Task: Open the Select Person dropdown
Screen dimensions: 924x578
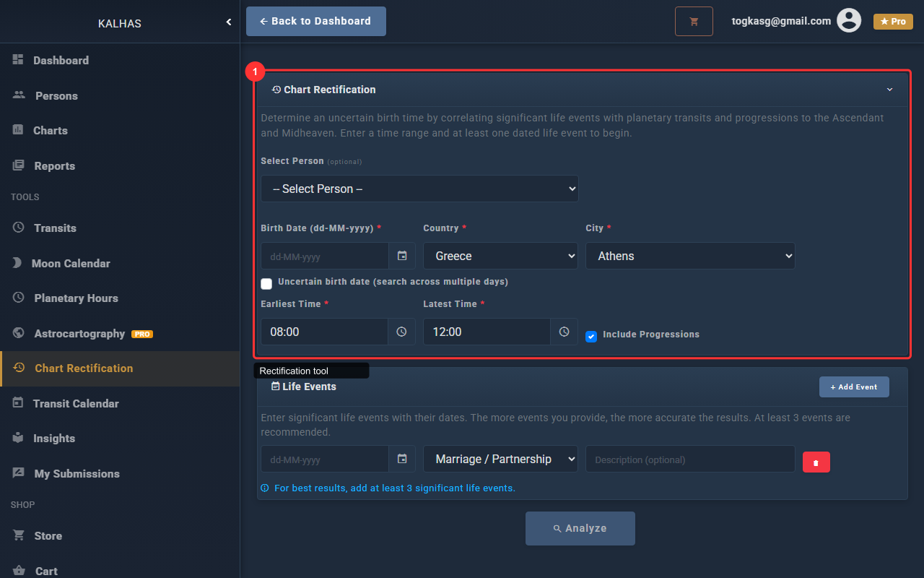Action: coord(419,189)
